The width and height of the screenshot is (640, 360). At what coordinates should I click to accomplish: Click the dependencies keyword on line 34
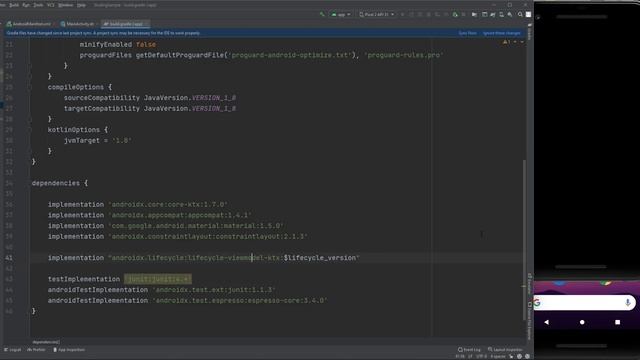click(56, 183)
